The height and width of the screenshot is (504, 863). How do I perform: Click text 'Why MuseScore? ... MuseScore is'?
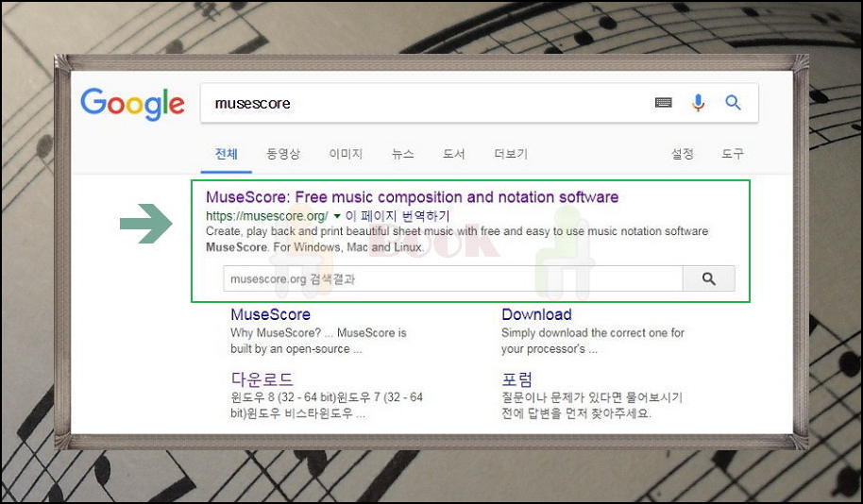pyautogui.click(x=319, y=333)
